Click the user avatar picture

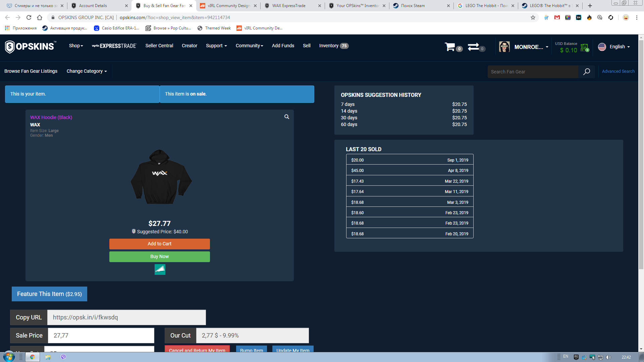[504, 47]
